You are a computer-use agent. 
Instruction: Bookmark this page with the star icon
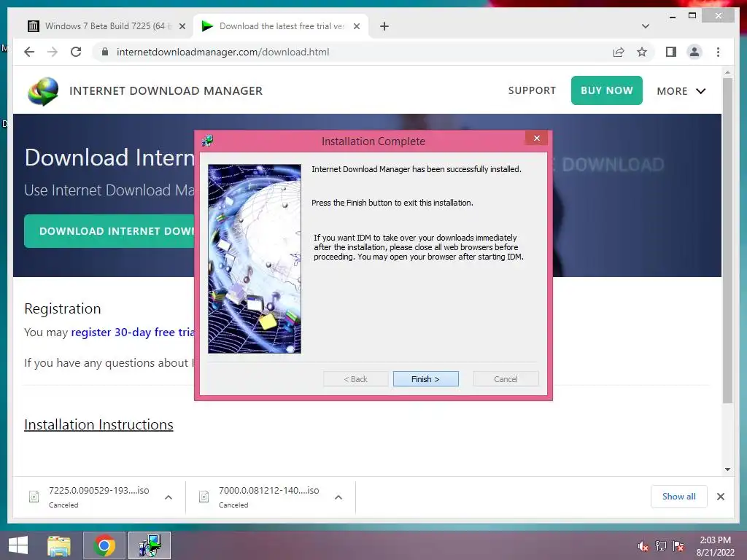pyautogui.click(x=642, y=52)
